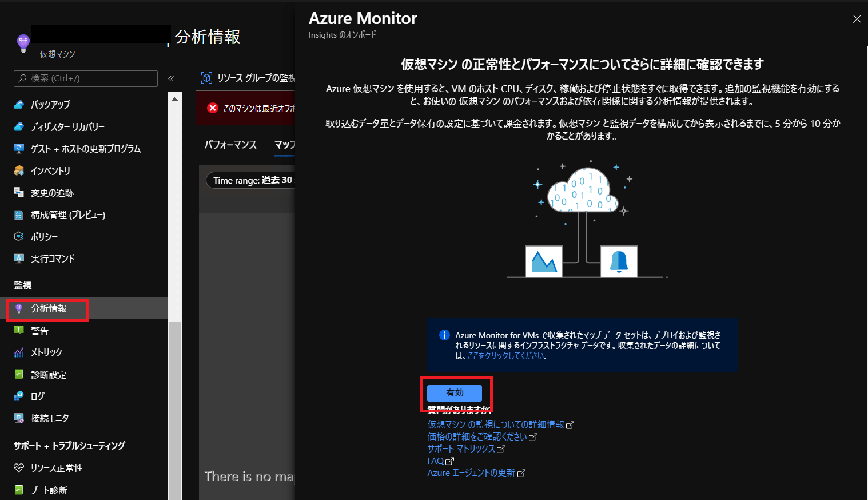Click the 分析情報 lightbulb icon in sidebar
Image resolution: width=868 pixels, height=500 pixels.
[19, 308]
